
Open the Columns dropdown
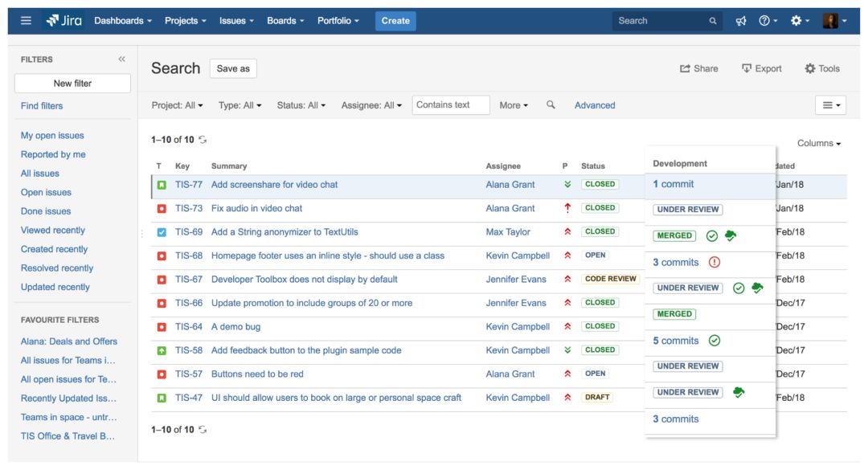(x=820, y=142)
